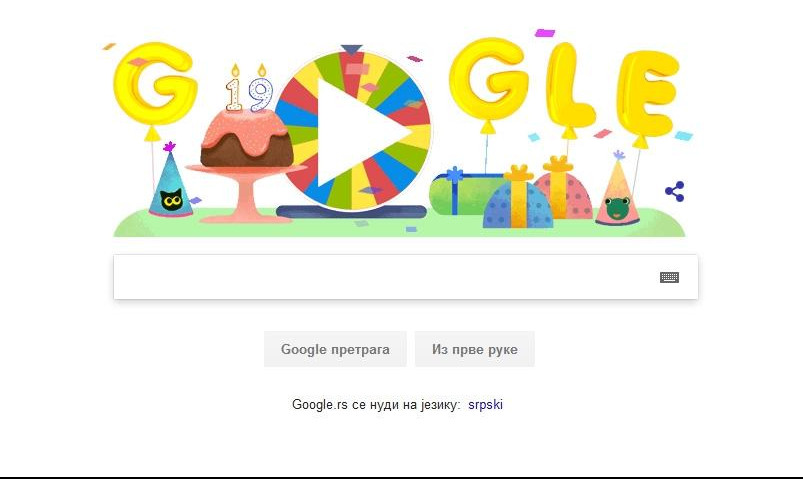Switch language via the srpski link
803x479 pixels.
[x=485, y=404]
